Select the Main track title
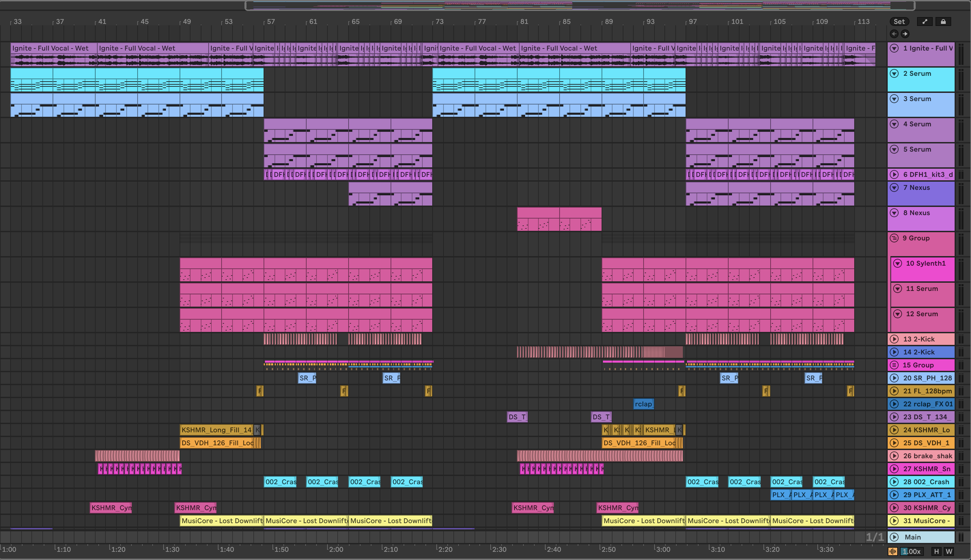The height and width of the screenshot is (560, 971). 913,537
